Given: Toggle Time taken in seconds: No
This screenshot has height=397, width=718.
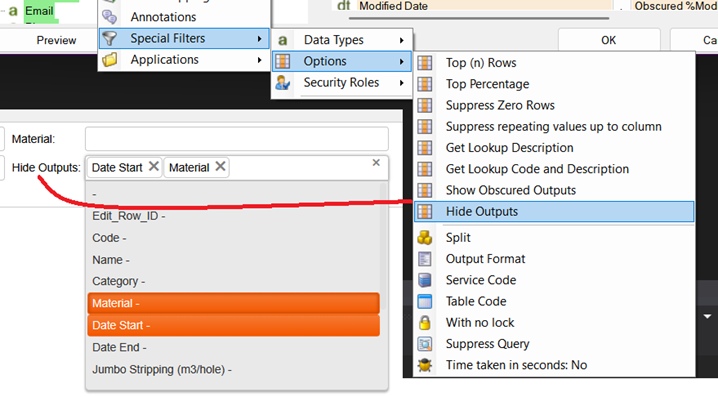Looking at the screenshot, I should (x=554, y=365).
